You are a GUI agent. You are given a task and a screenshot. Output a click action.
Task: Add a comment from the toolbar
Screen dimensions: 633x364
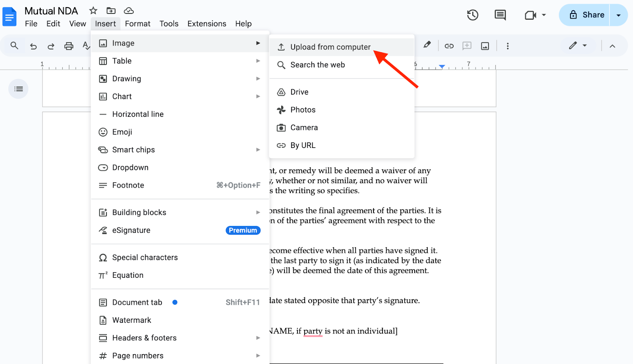tap(467, 46)
